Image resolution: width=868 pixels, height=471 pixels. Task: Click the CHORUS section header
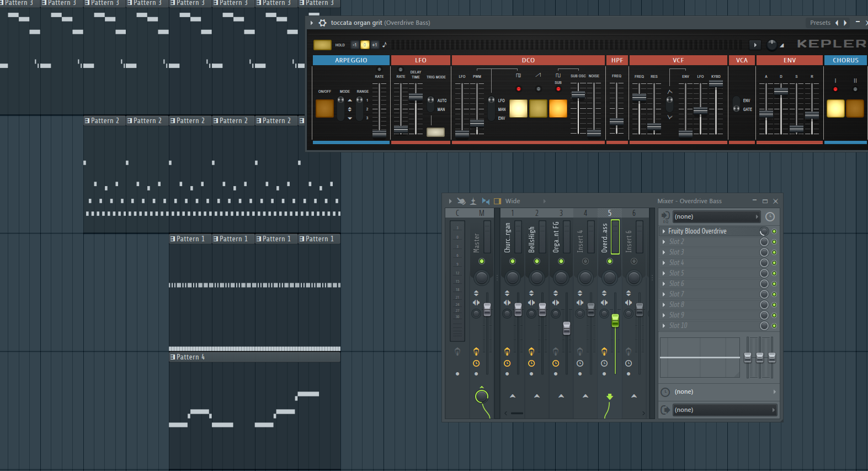point(845,60)
